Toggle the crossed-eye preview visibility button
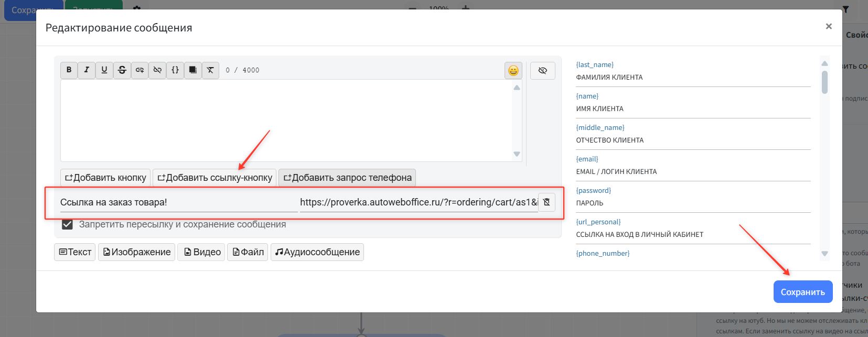The width and height of the screenshot is (868, 337). [543, 70]
